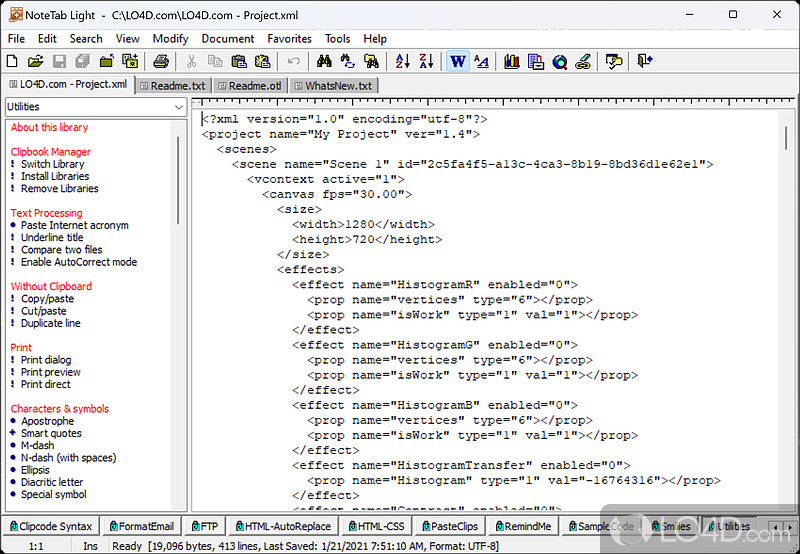Viewport: 800px width, 554px height.
Task: Click the Print icon in toolbar
Action: pyautogui.click(x=161, y=62)
